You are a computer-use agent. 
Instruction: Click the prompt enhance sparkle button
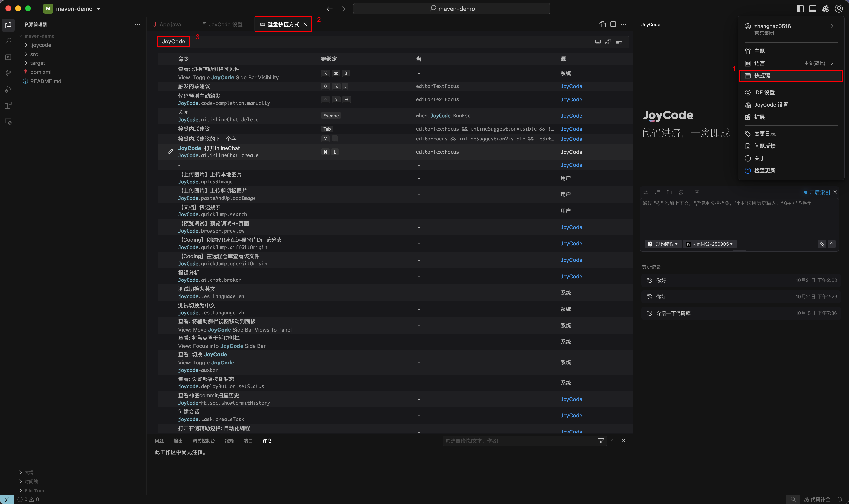(822, 244)
